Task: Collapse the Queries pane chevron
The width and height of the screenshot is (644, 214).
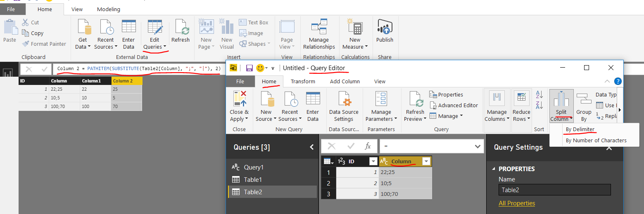Action: (x=312, y=147)
